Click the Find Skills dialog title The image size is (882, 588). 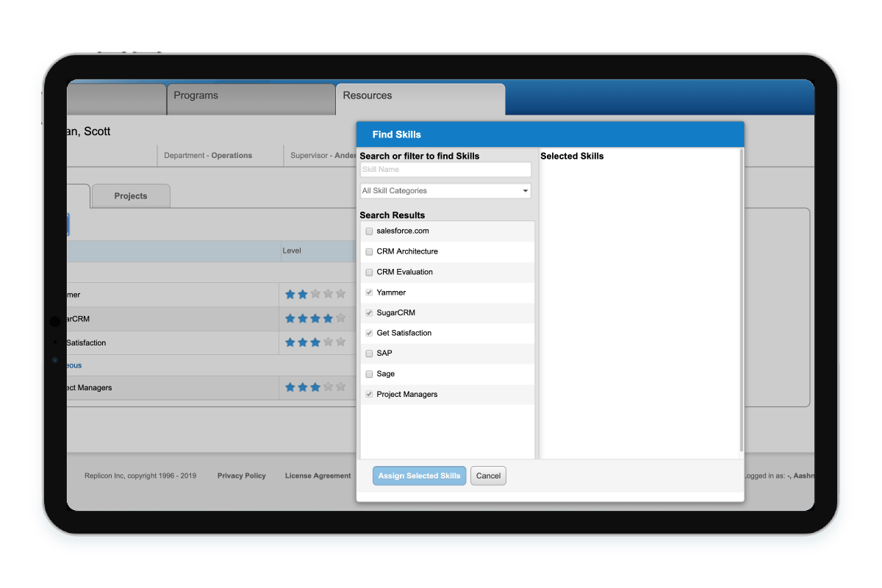(x=397, y=135)
